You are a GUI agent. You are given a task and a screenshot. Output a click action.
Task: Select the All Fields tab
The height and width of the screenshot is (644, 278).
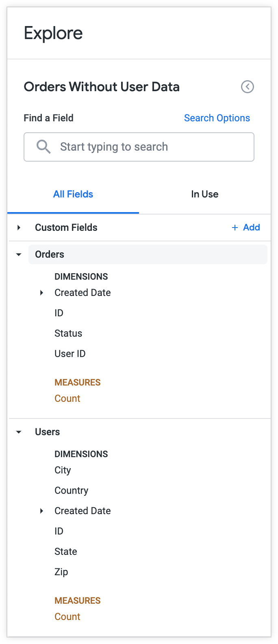[73, 194]
